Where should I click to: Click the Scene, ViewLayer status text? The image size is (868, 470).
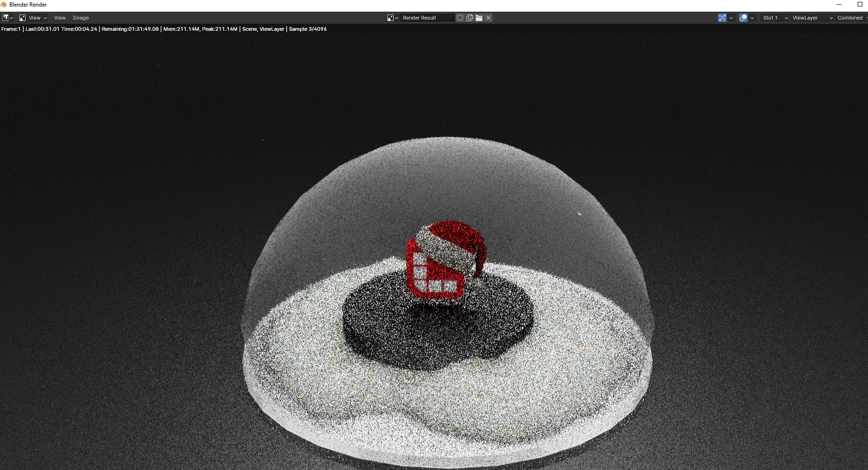click(263, 29)
